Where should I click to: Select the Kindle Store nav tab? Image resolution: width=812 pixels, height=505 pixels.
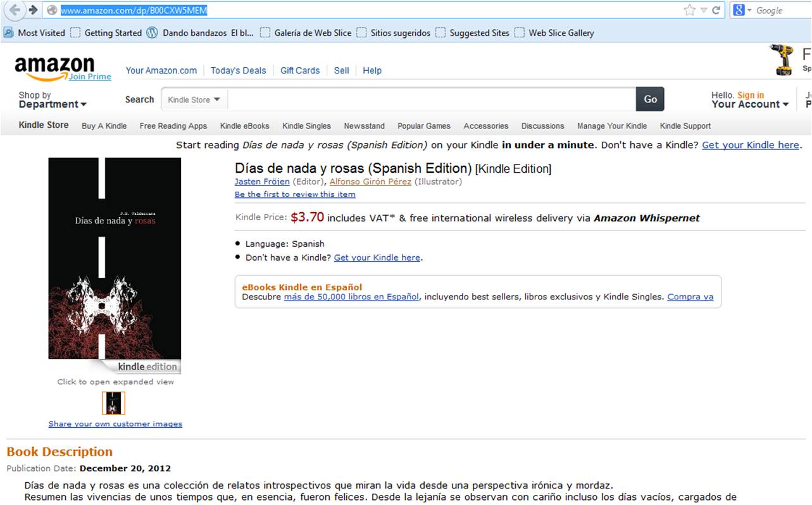click(44, 125)
